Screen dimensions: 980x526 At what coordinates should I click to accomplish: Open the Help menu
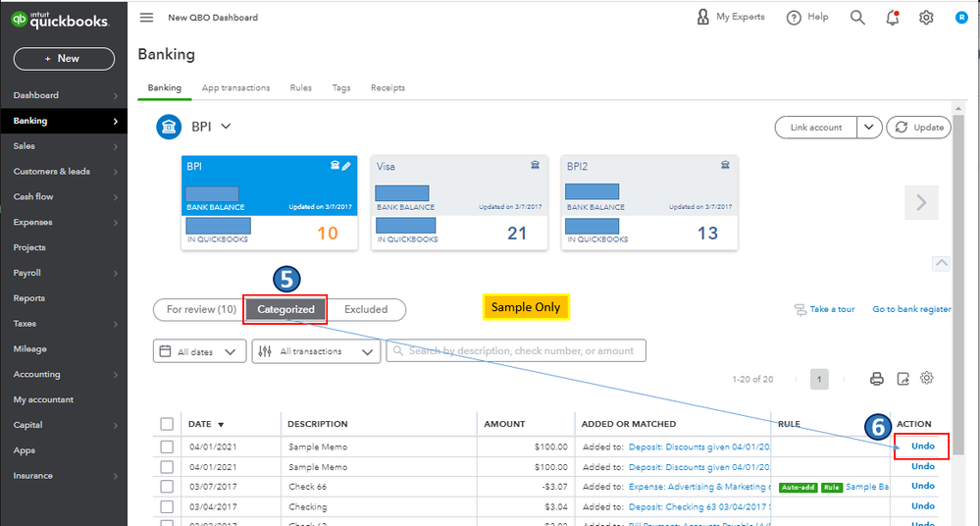click(807, 18)
